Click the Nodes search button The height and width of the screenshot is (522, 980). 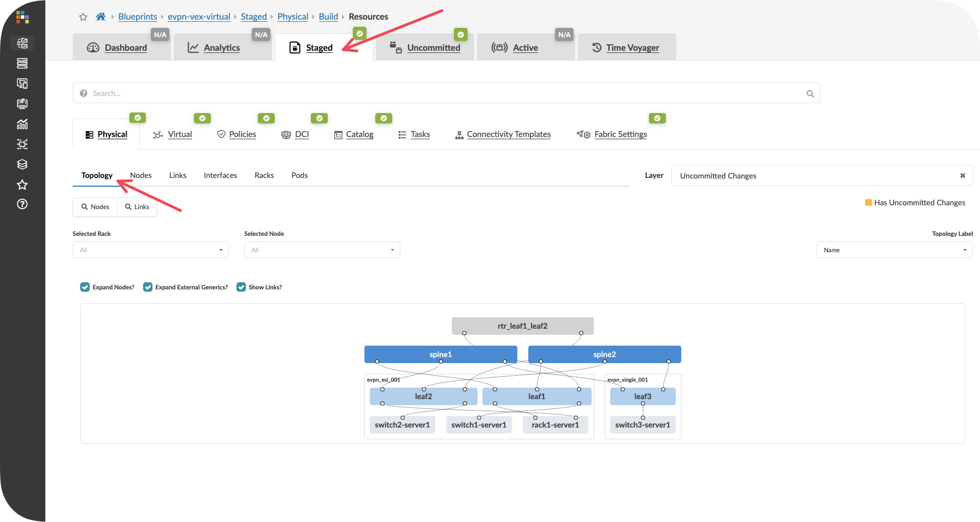95,207
